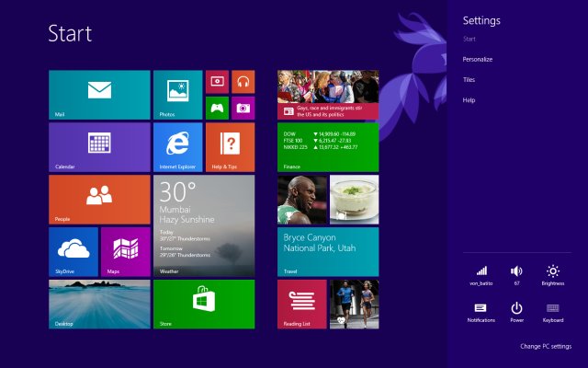Toggle the Notifications setting icon

click(x=481, y=311)
